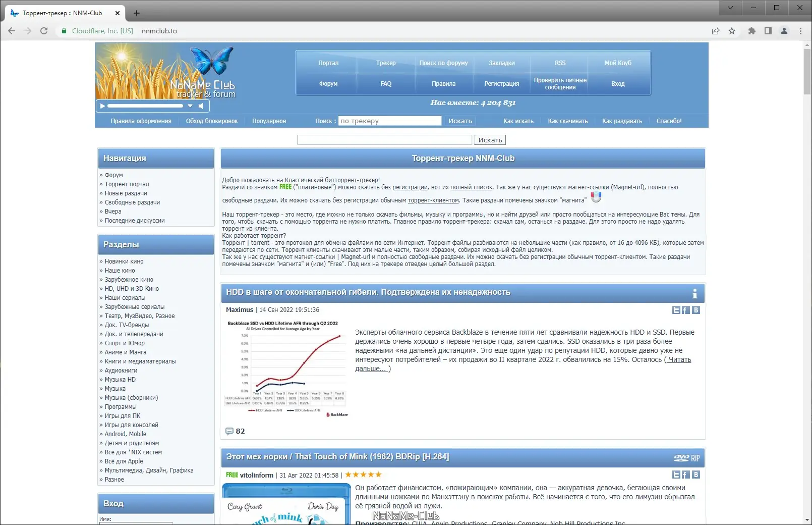Open the HDD article headline link

368,292
